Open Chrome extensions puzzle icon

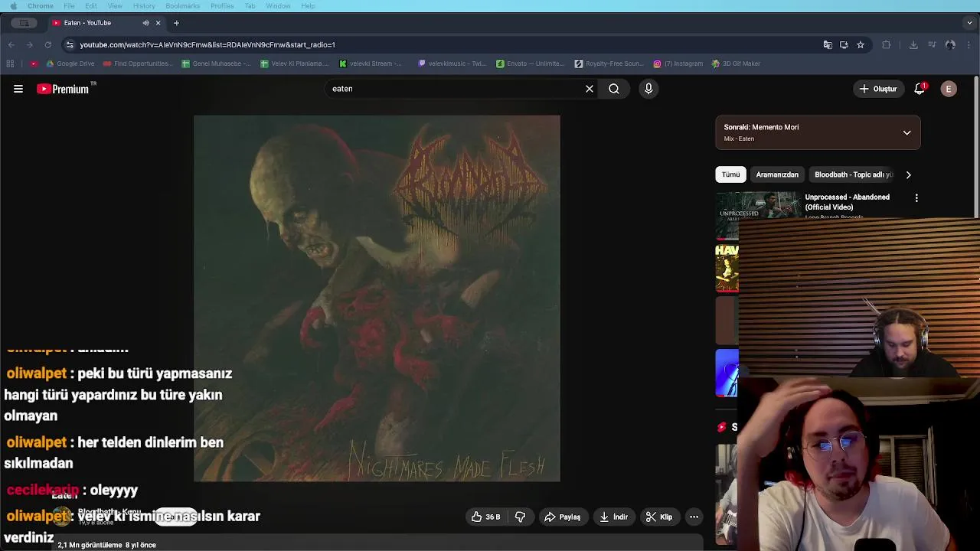(x=887, y=45)
